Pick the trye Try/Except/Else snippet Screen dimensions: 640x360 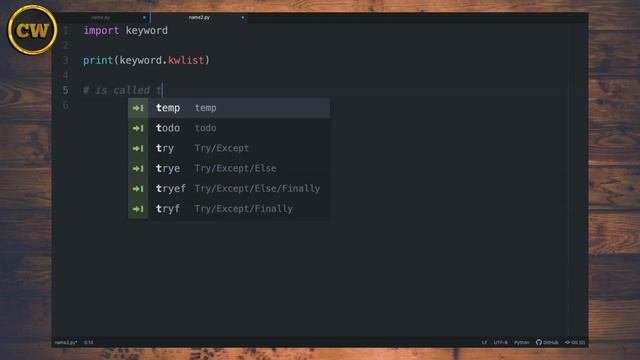coord(229,169)
